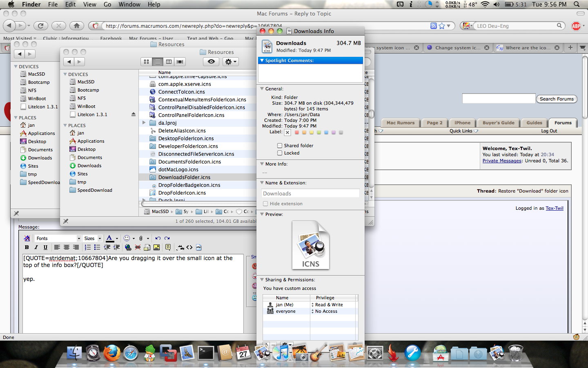Wrap selection in PHP tags icon
Viewport: 588px width, 368px height.
pyautogui.click(x=199, y=247)
